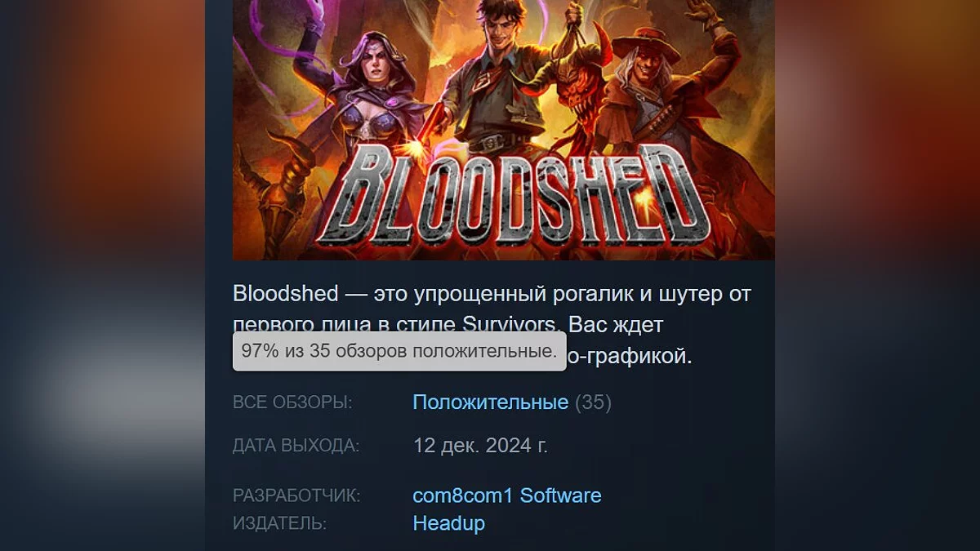This screenshot has height=551, width=980.
Task: Click the Bloodshed game header image
Action: click(503, 130)
